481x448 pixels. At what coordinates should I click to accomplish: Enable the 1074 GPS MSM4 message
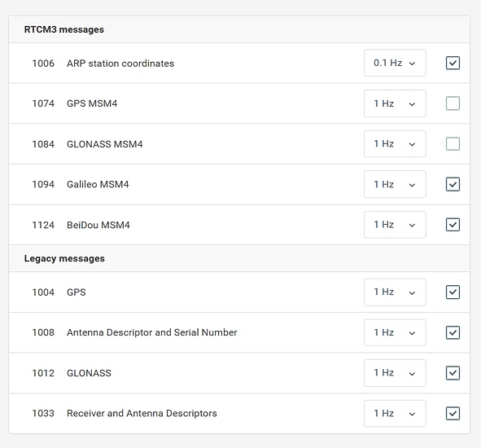453,103
